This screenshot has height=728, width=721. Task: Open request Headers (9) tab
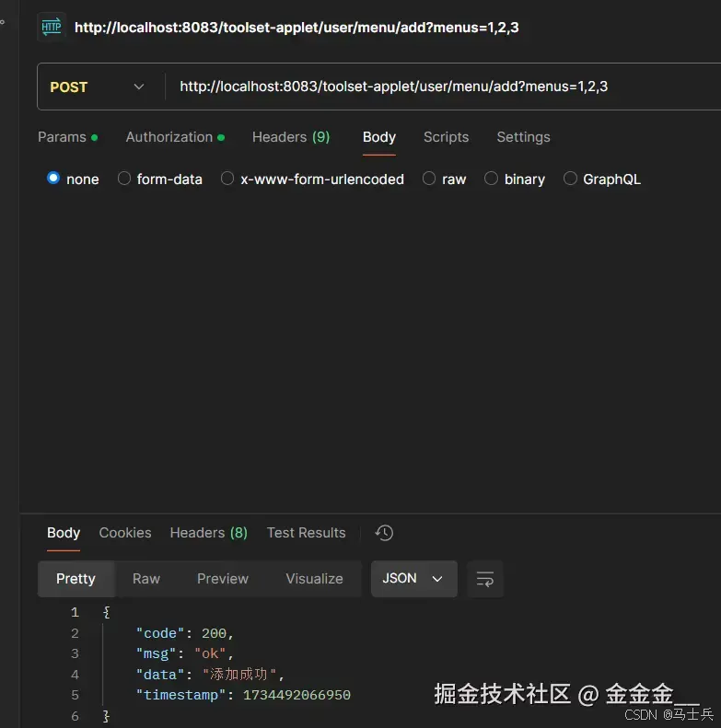(291, 137)
